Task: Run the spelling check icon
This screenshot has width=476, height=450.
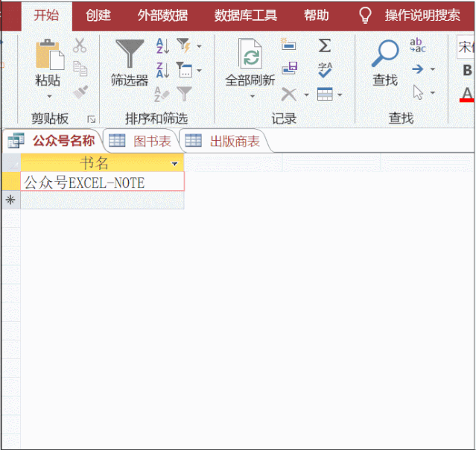Action: pos(325,69)
